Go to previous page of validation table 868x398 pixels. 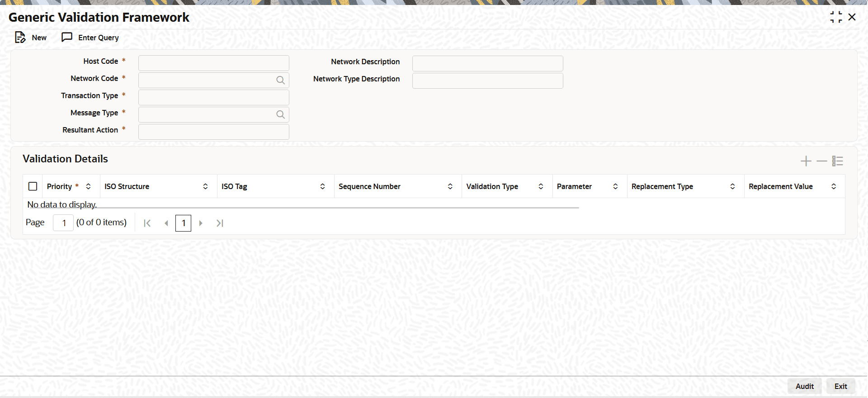click(x=166, y=223)
